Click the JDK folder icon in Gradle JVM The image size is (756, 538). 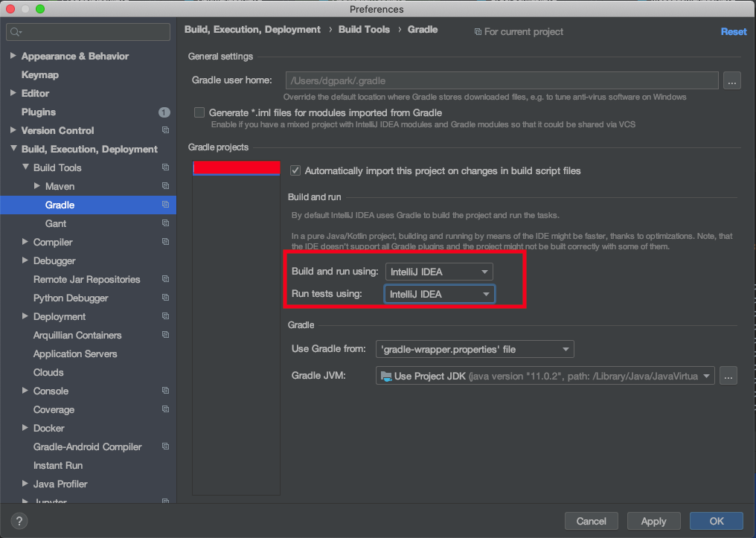click(x=386, y=376)
